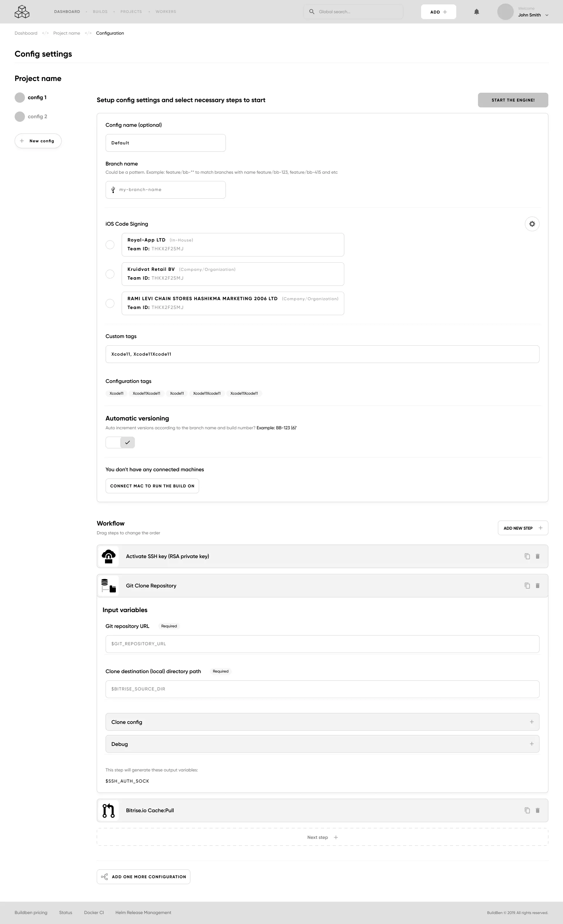Open the notifications bell icon
This screenshot has width=563, height=924.
pyautogui.click(x=476, y=12)
